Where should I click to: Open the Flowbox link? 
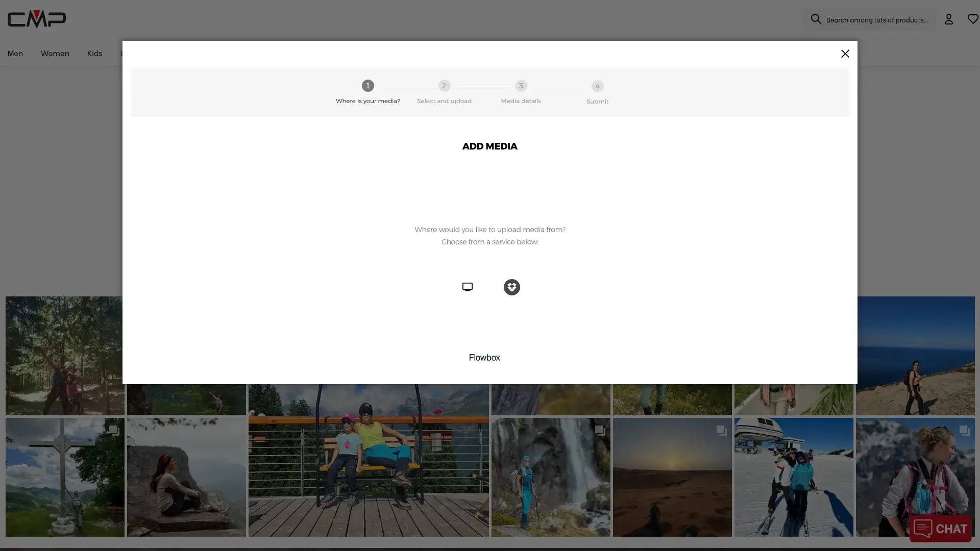click(484, 358)
